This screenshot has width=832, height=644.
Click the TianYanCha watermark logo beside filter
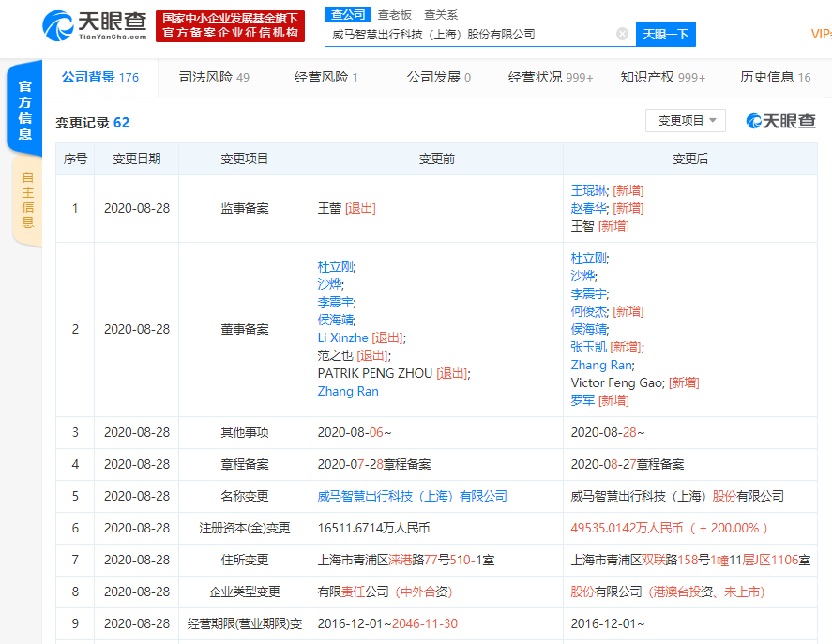click(780, 121)
